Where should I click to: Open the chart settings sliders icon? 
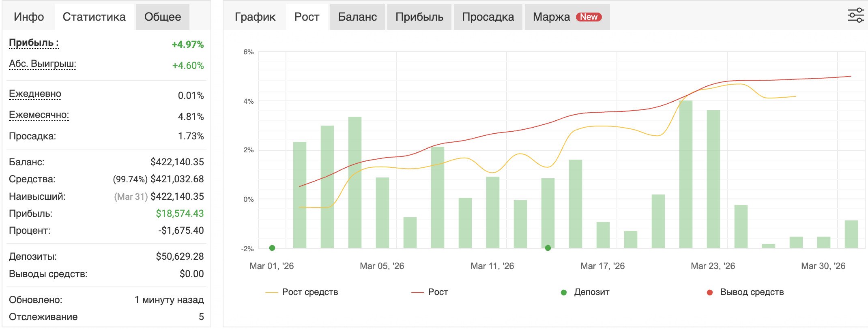point(855,16)
